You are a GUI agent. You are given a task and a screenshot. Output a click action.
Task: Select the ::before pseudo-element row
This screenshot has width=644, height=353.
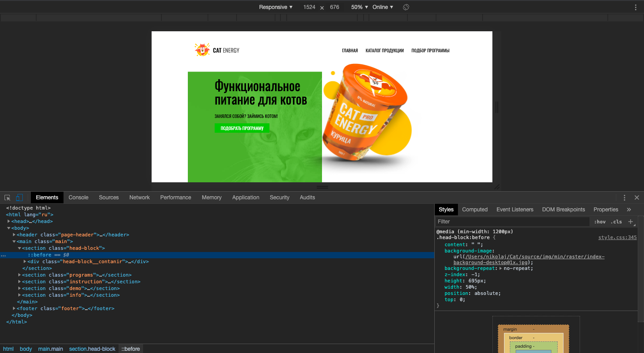point(217,255)
